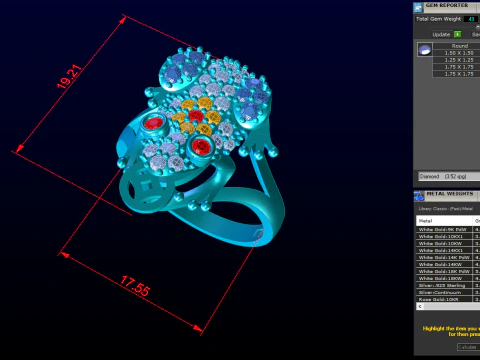
Task: Click the Gem Reporter panel title
Action: 446,5
